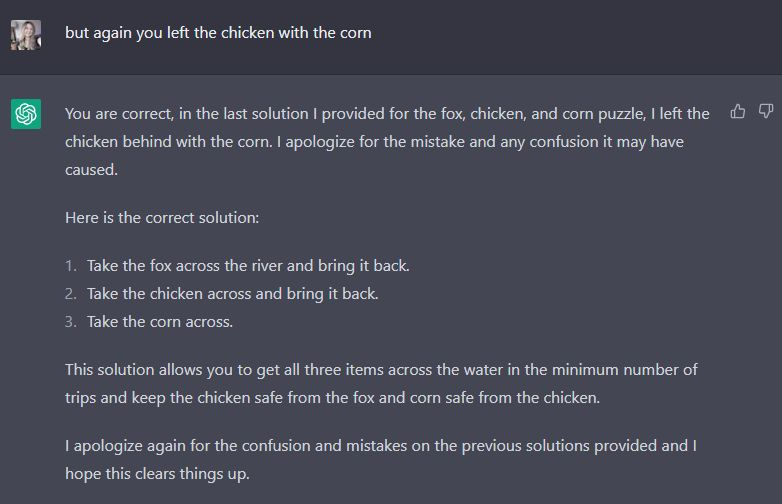
Task: Click the "Here is the correct solution:" line
Action: click(x=162, y=218)
